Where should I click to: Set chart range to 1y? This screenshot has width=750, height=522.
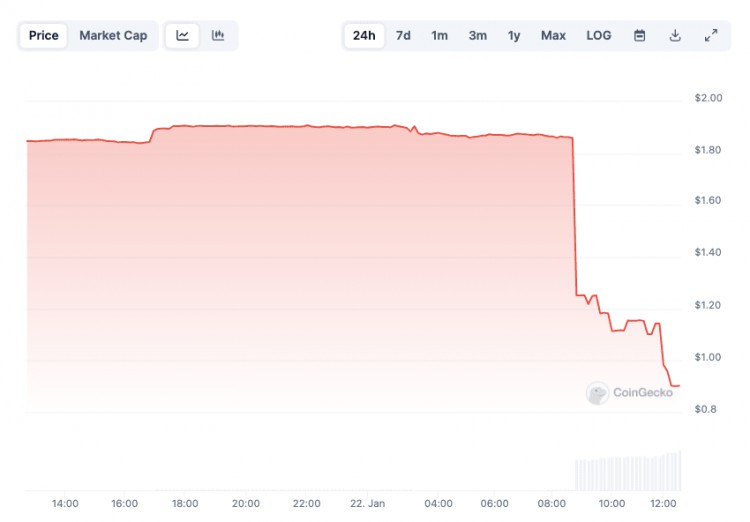[514, 35]
